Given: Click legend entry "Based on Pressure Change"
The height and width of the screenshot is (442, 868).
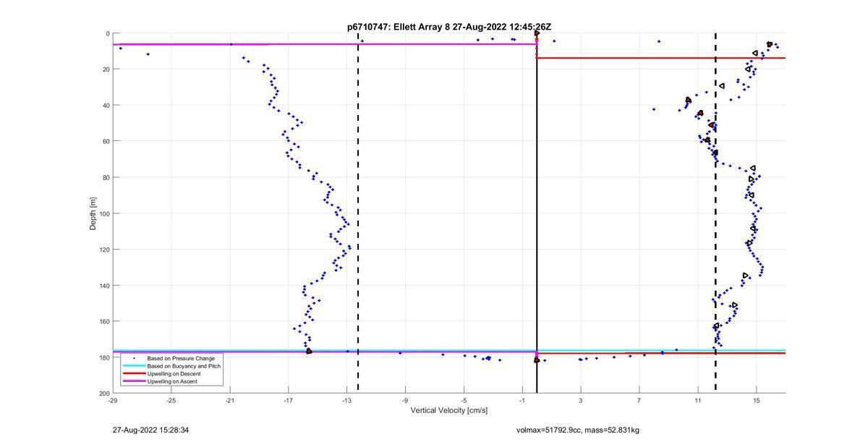Looking at the screenshot, I should pos(181,359).
